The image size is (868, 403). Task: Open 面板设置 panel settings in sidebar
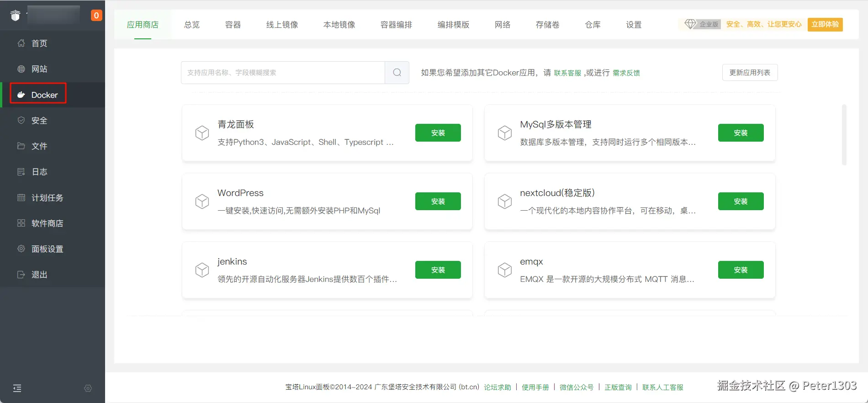click(x=53, y=249)
